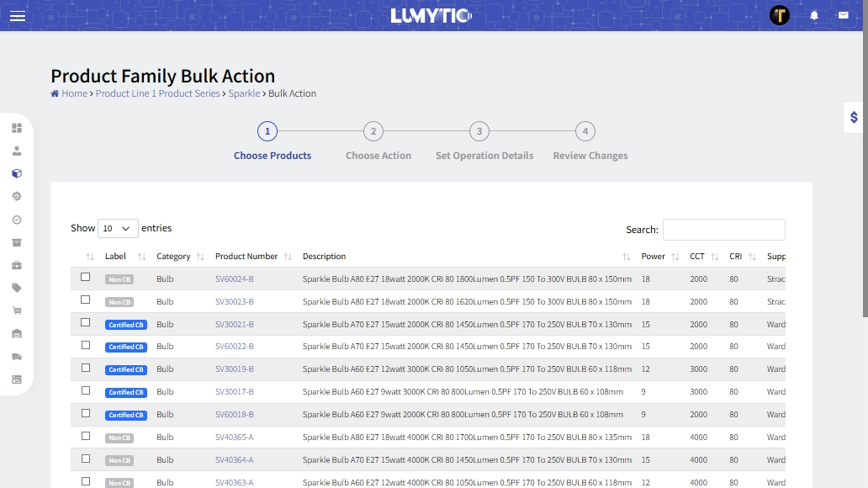Open product link SV40365-A
The height and width of the screenshot is (488, 868).
coord(234,438)
